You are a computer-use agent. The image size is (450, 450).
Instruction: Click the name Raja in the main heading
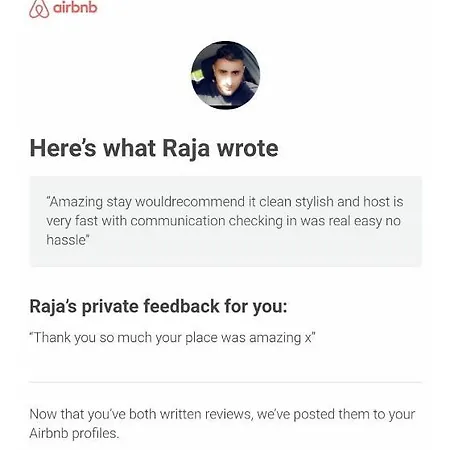[186, 149]
